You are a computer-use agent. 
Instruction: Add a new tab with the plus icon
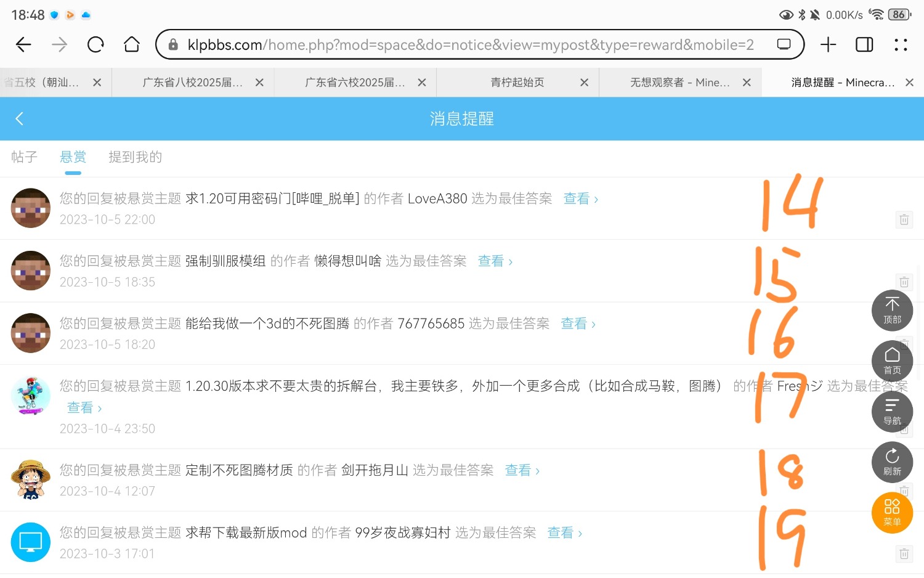(829, 44)
